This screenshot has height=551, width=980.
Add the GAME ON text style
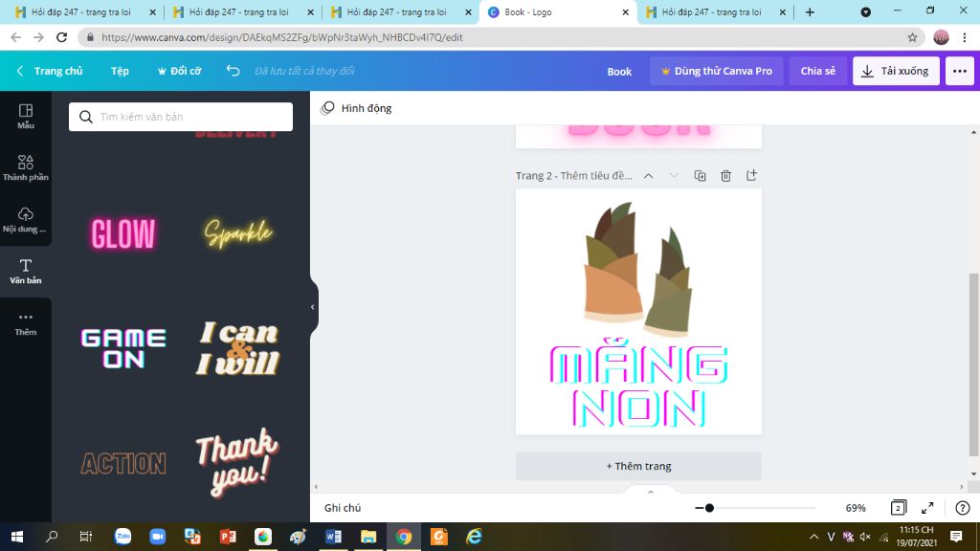pos(123,348)
